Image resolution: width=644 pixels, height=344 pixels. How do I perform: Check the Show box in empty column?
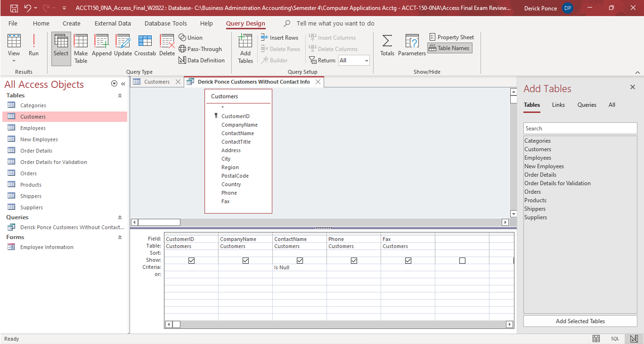tap(462, 260)
